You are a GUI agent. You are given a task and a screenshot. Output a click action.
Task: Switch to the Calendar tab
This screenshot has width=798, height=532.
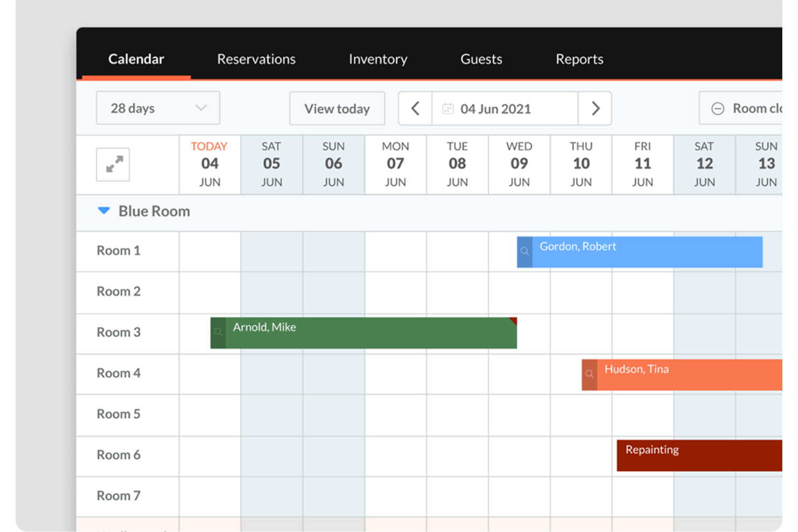coord(136,59)
